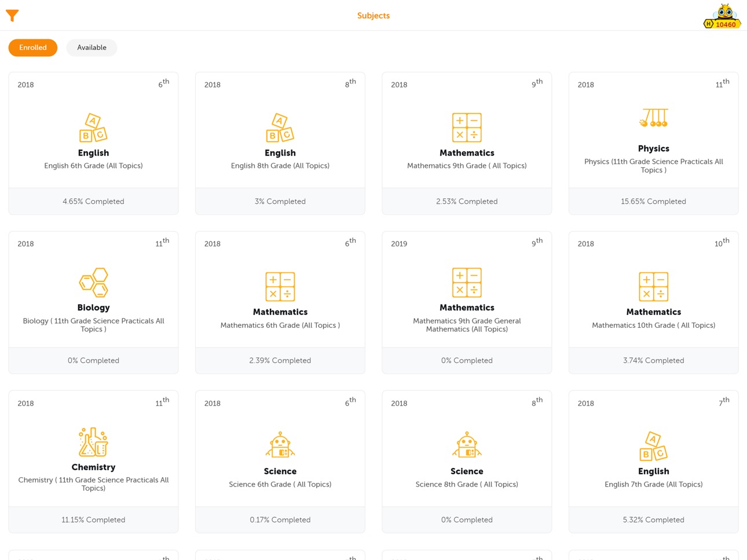Screen dimensions: 747x560
Task: Click the 11th grade label on Chemistry card
Action: click(162, 402)
